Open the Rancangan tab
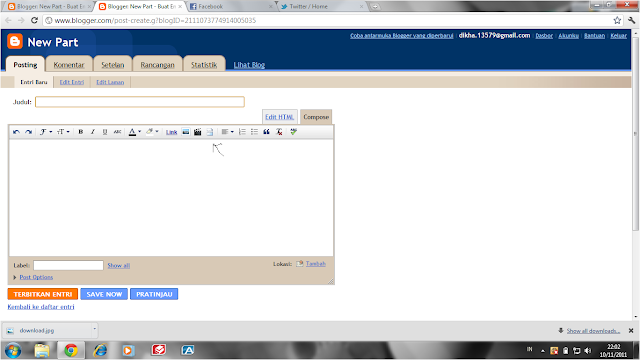This screenshot has height=360, width=640. click(157, 64)
